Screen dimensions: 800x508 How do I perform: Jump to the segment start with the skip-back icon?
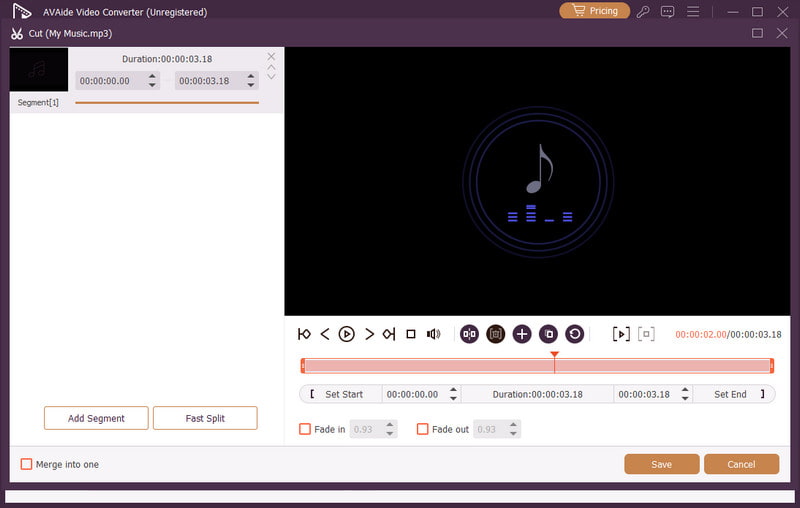tap(304, 334)
